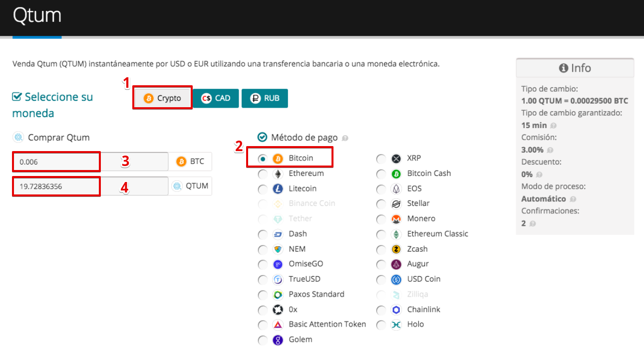Viewport: 644px width, 351px height.
Task: Select the Monero payment radio button
Action: tap(381, 219)
